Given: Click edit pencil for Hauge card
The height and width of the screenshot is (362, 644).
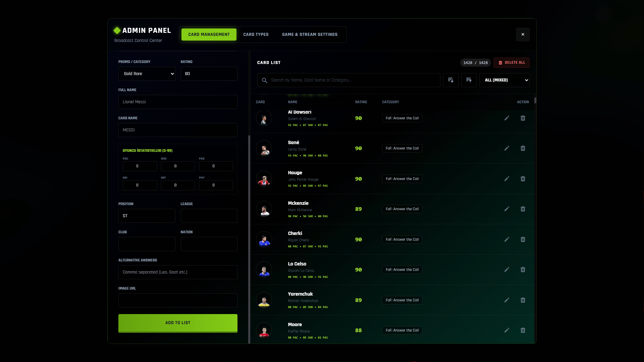Looking at the screenshot, I should [x=506, y=179].
